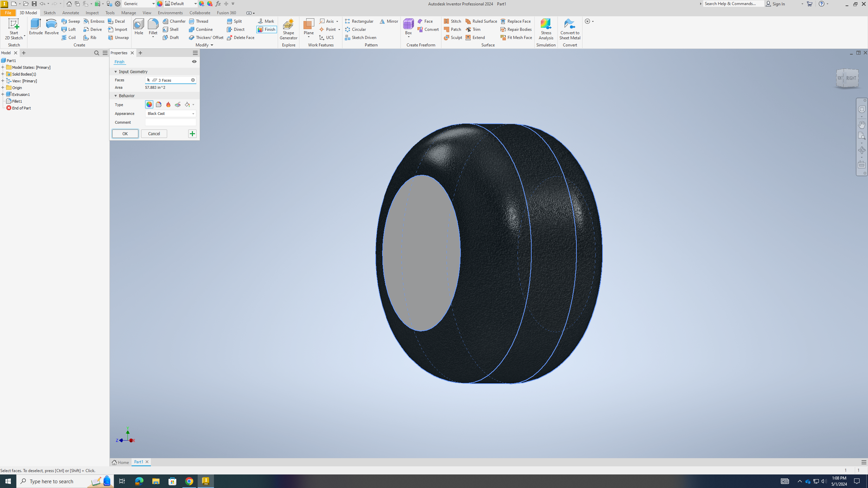Viewport: 868px width, 488px height.
Task: Expand the Solid Bodies(1) node
Action: tap(3, 74)
